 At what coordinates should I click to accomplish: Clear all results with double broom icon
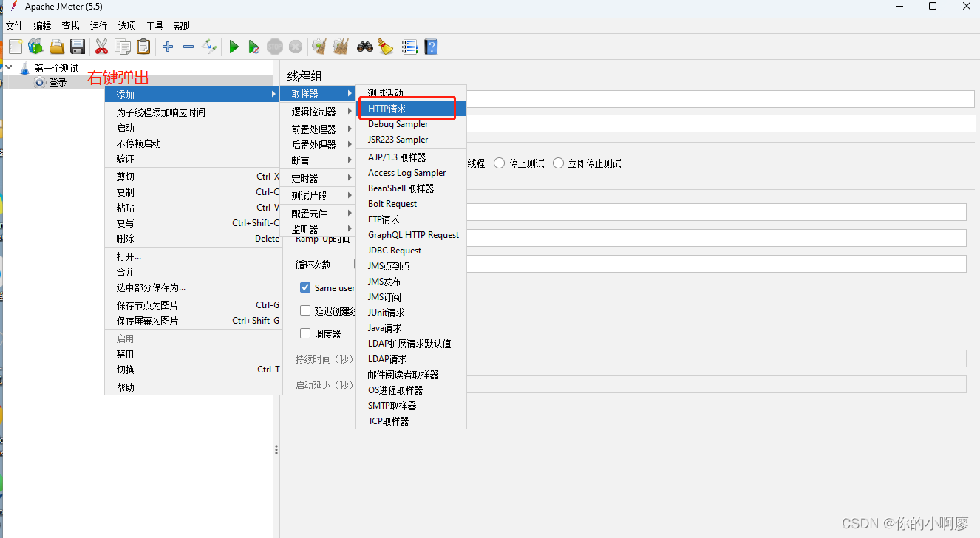tap(340, 47)
